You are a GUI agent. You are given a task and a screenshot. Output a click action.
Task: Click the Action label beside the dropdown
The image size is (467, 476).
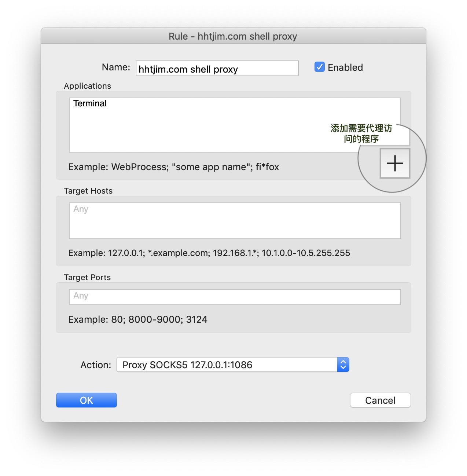pos(96,365)
